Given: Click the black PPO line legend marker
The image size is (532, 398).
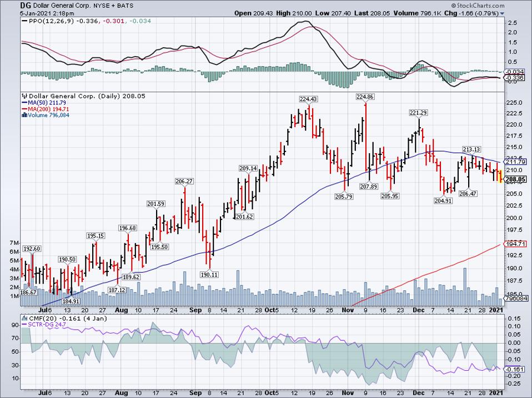Looking at the screenshot, I should point(24,21).
